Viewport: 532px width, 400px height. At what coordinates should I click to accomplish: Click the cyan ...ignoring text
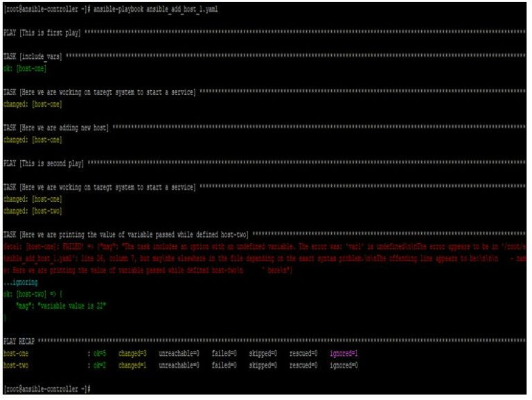pyautogui.click(x=20, y=283)
